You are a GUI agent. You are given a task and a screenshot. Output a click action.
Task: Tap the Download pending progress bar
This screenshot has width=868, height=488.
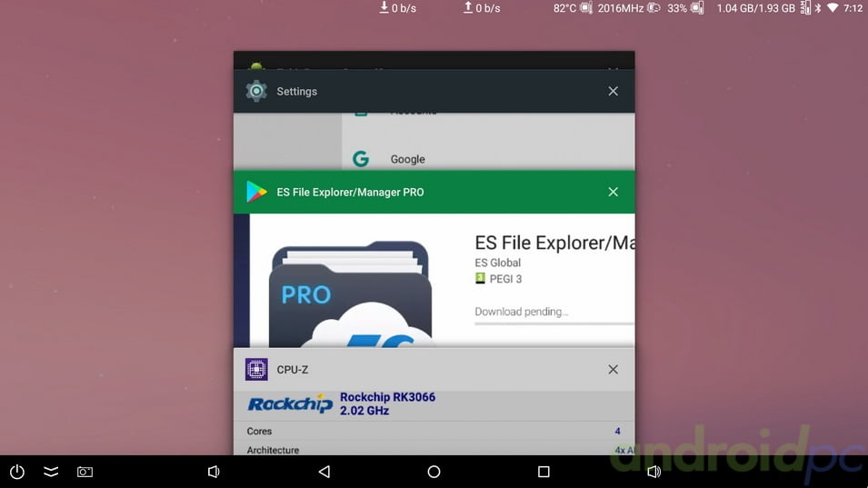[554, 324]
